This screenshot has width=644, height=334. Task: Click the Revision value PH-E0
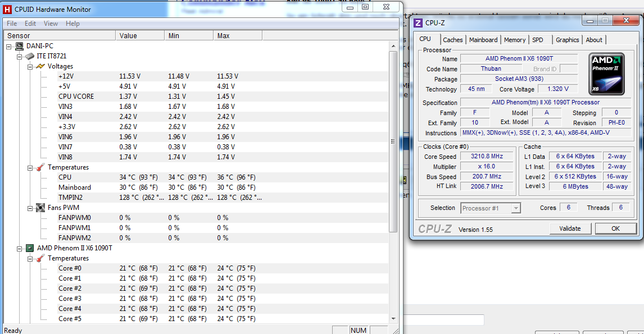click(x=616, y=123)
